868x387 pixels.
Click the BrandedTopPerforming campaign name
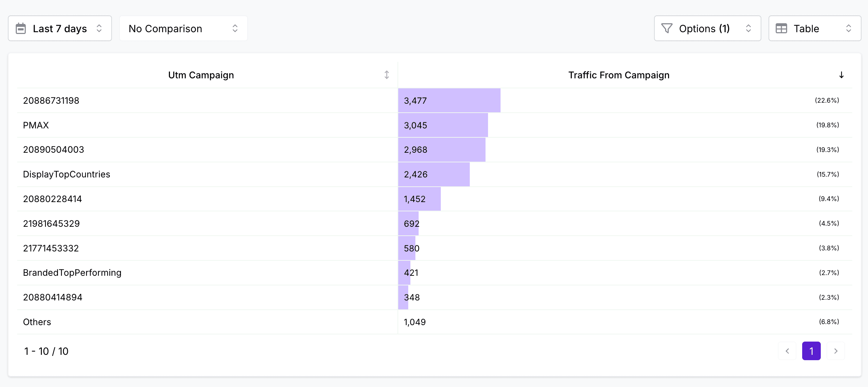72,273
